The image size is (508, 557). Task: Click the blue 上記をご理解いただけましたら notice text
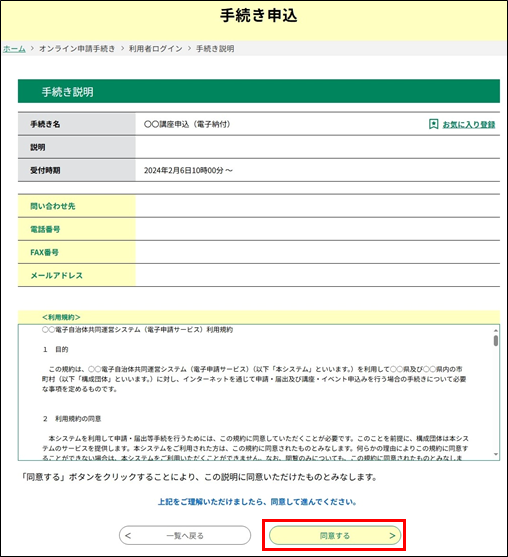pyautogui.click(x=257, y=502)
